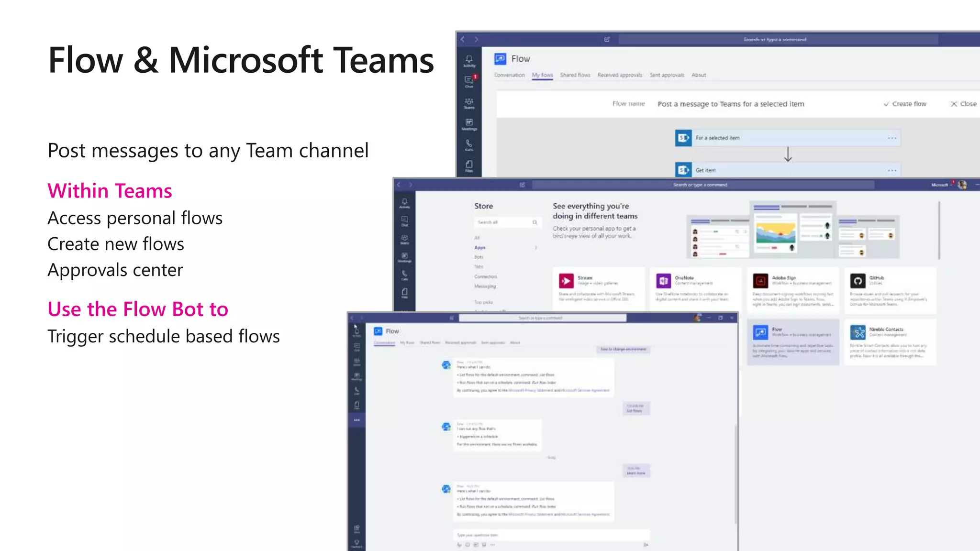Go forward with the arrow in the top window
980x551 pixels.
pyautogui.click(x=476, y=39)
